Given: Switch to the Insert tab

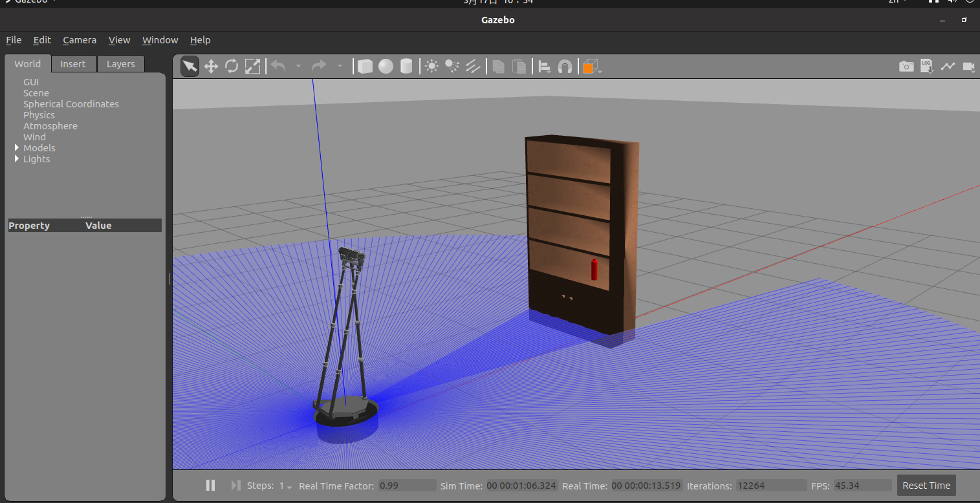Looking at the screenshot, I should coord(72,64).
